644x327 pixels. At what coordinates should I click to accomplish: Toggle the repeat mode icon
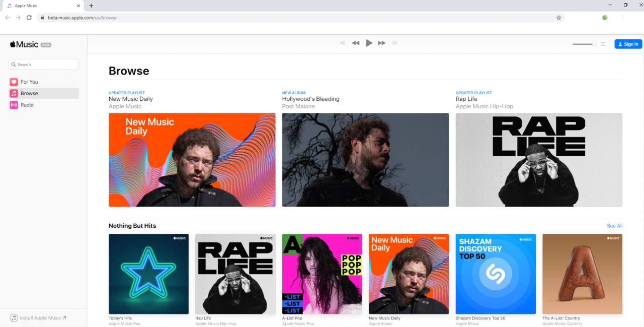tap(395, 43)
